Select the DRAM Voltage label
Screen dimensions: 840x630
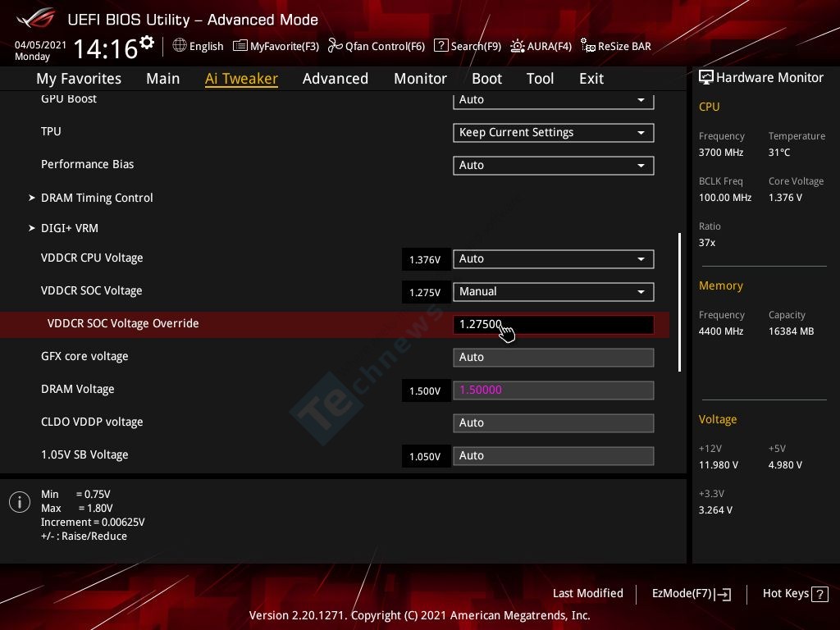coord(78,389)
